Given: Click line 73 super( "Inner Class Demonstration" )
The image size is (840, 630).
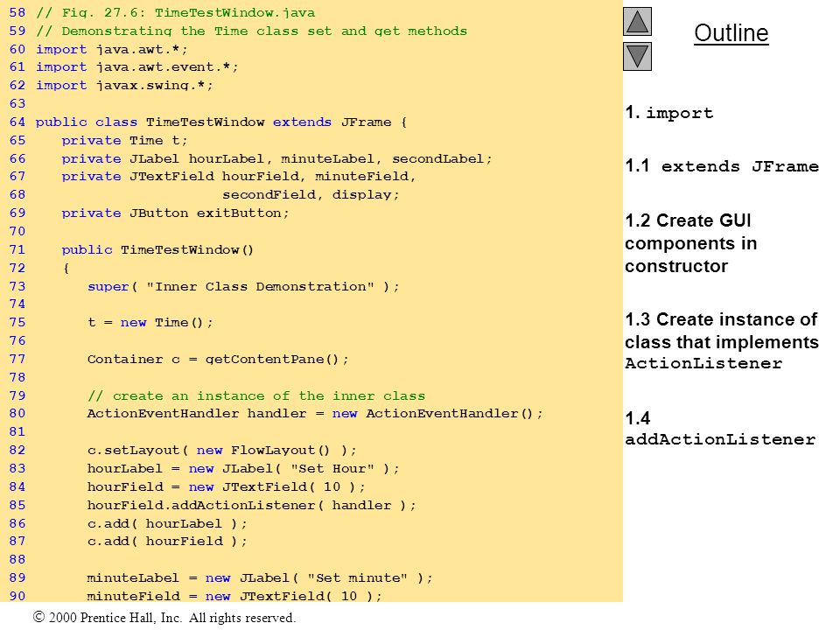Looking at the screenshot, I should [243, 287].
